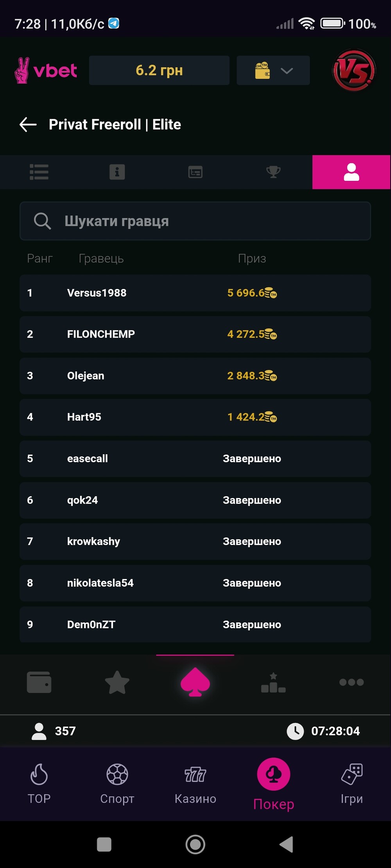Screen dimensions: 391x868
Task: Switch to the trophy prizes tab
Action: [x=273, y=172]
